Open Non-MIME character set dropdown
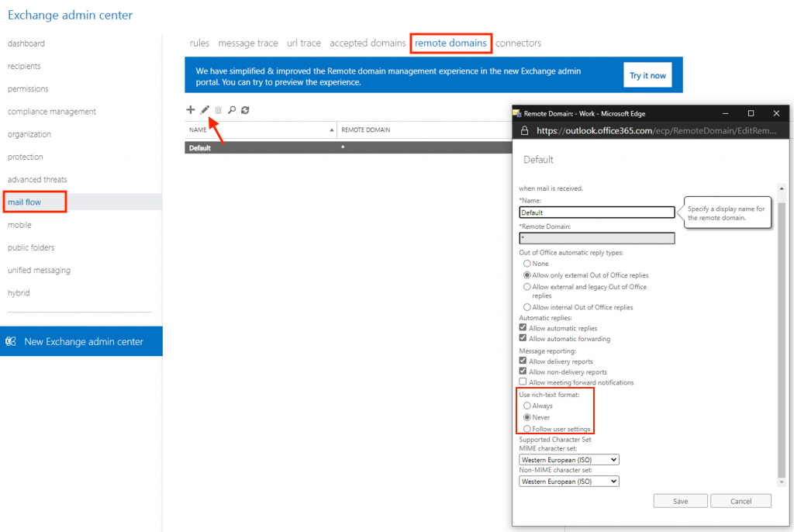Screen dimensions: 794x532 point(568,482)
